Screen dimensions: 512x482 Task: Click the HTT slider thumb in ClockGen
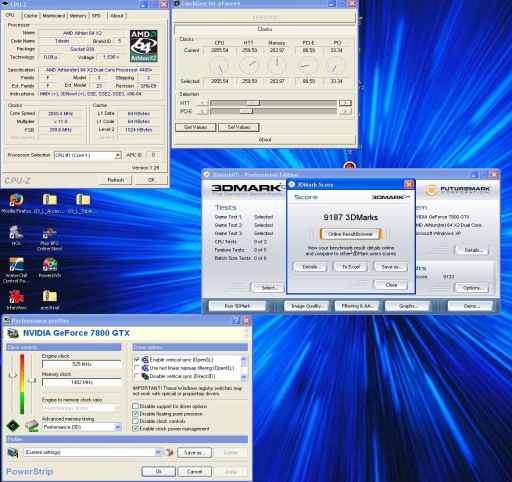253,103
